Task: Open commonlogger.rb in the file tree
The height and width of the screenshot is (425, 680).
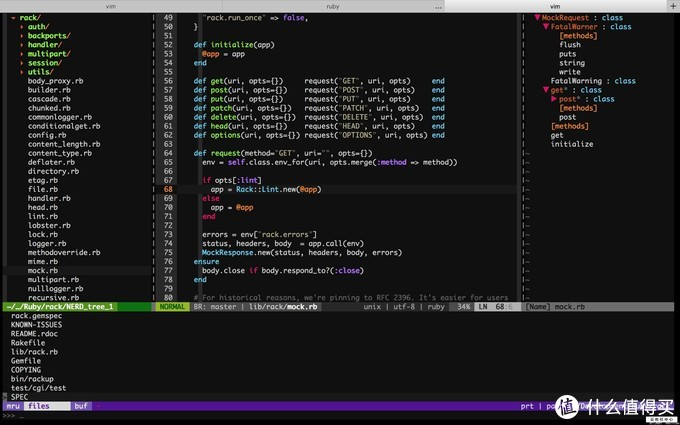Action: point(60,117)
